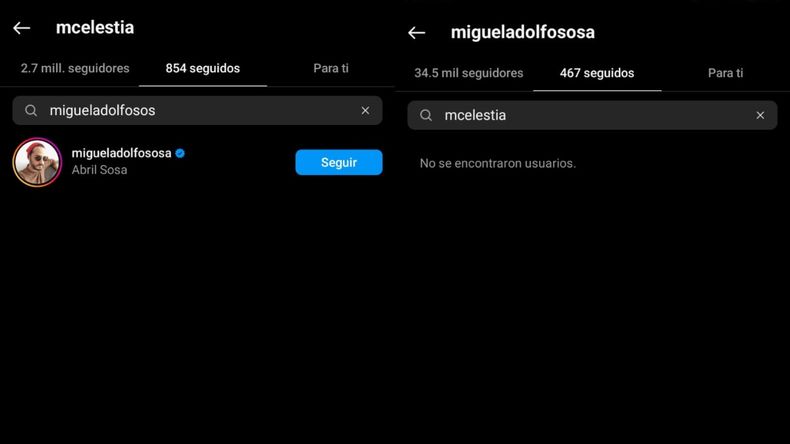790x444 pixels.
Task: Open the 2.7 mill. seguidores tab
Action: point(75,68)
